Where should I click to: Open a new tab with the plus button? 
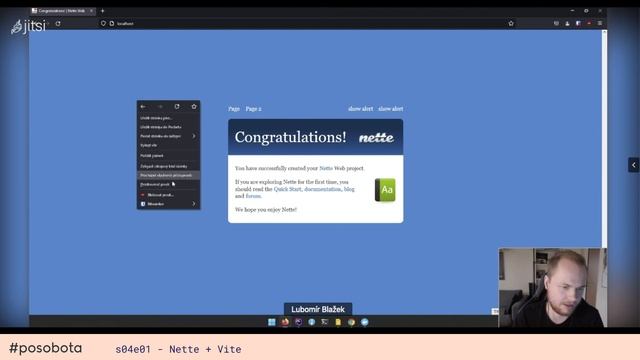(x=102, y=11)
